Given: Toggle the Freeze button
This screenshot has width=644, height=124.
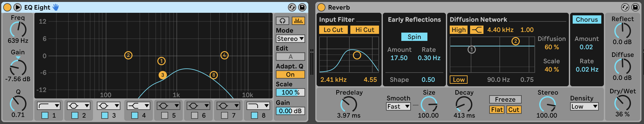Looking at the screenshot, I should tap(505, 99).
